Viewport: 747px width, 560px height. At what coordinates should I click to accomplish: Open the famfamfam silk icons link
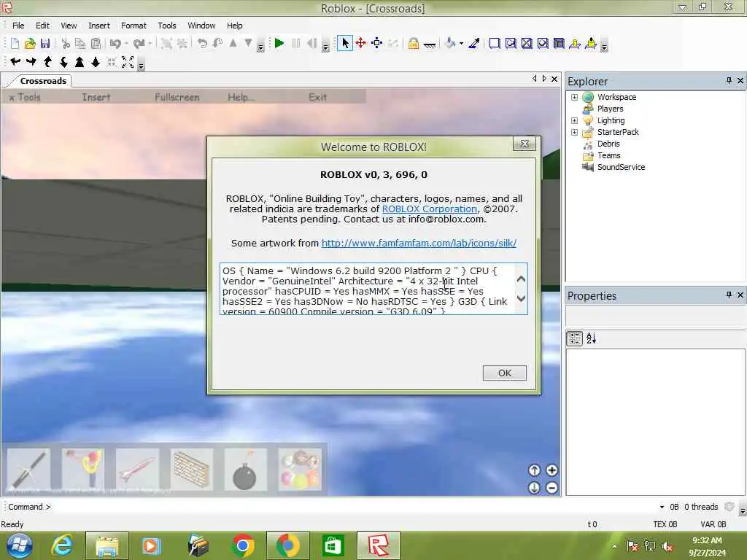[419, 244]
